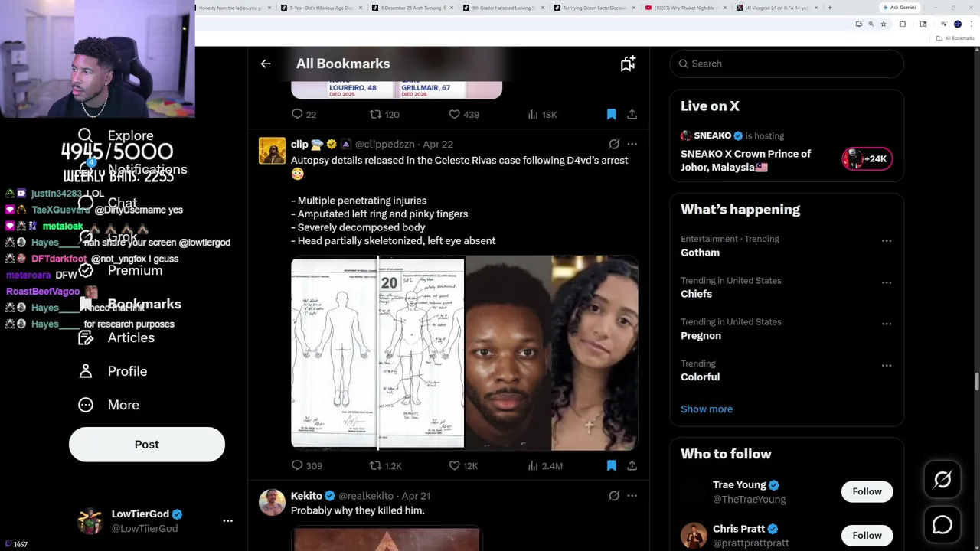The height and width of the screenshot is (551, 980).
Task: Bookmark this page with the star icon
Action: pyautogui.click(x=883, y=24)
